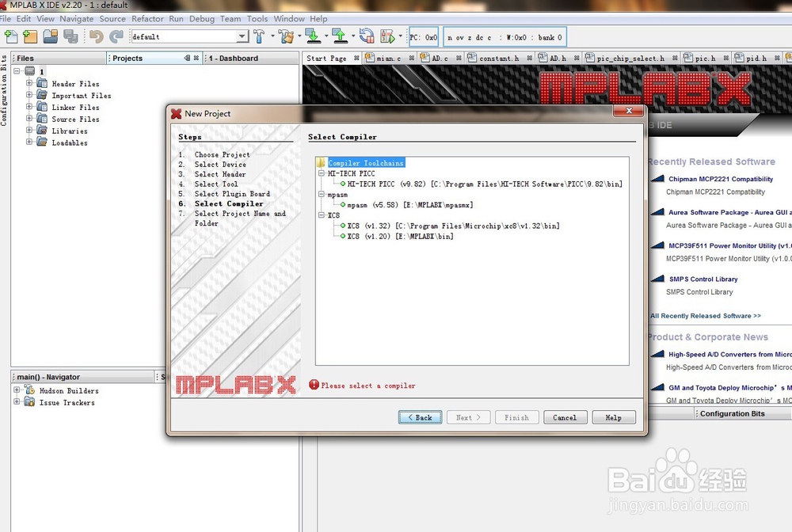Click the Cancel button in New Project
This screenshot has height=532, width=792.
565,417
